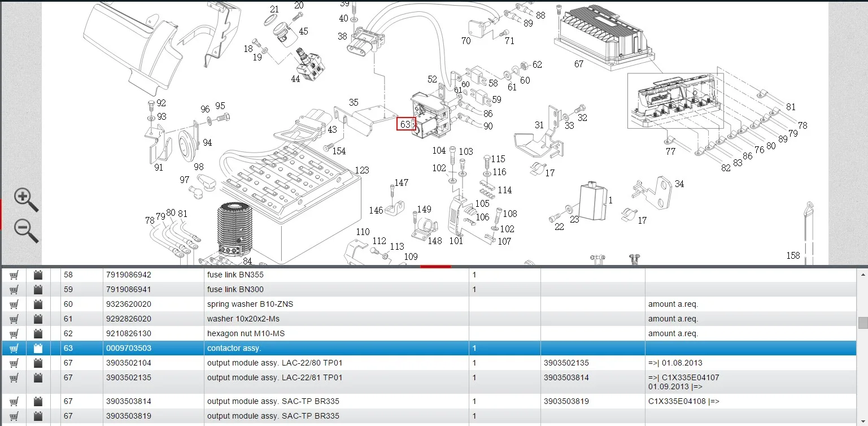Open replacement part 3903503819 in 3903503814 row
868x426 pixels.
coord(566,401)
